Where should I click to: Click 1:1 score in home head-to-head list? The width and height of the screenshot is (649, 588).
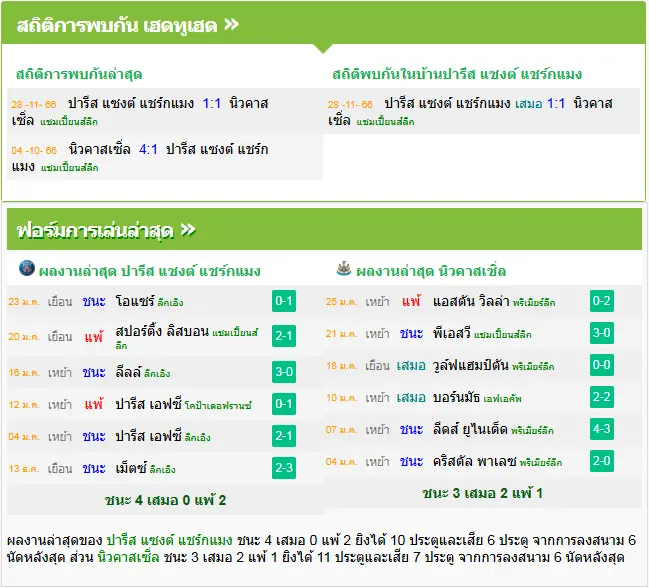pyautogui.click(x=555, y=103)
